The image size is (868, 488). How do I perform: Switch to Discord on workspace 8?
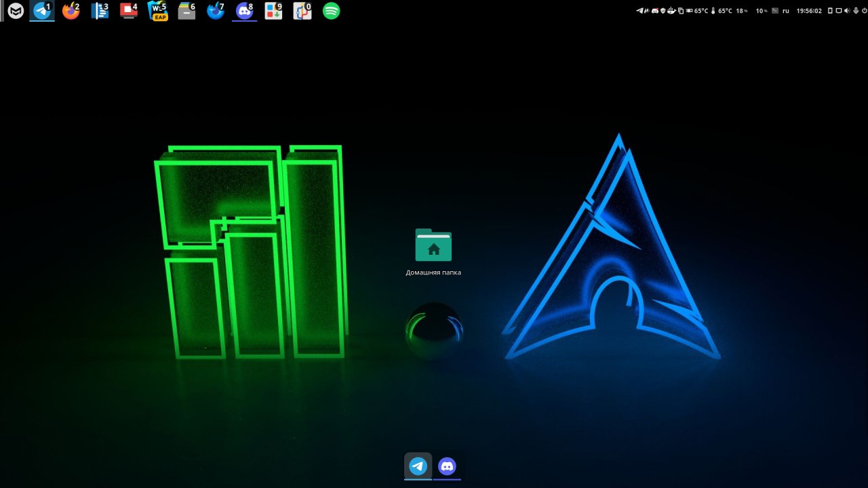coord(244,11)
